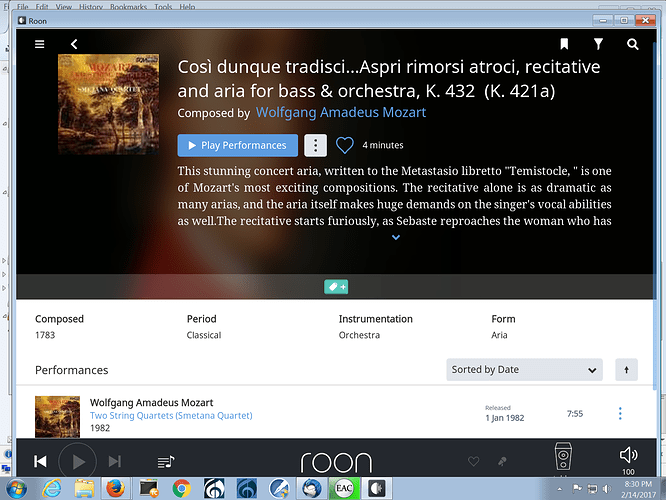Switch to Firefox in taskbar
Screen dimensions: 666x500
pyautogui.click(x=115, y=489)
